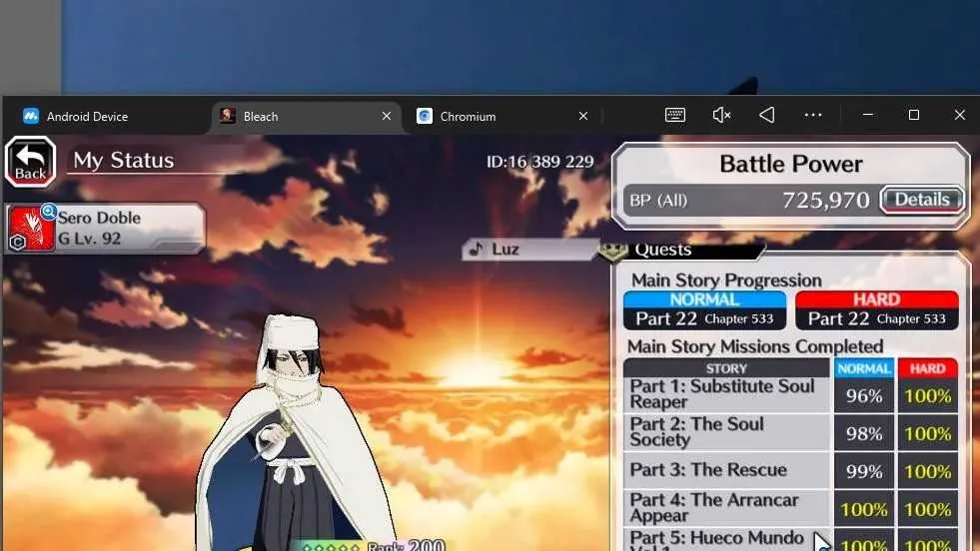
Task: Select 'Part 4: The Arrancar Appear' row
Action: tap(726, 508)
